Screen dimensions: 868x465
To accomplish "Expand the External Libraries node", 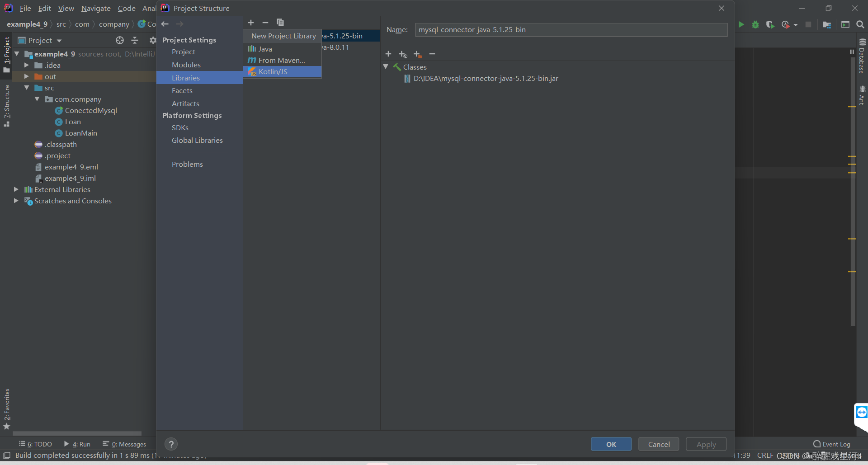I will coord(17,189).
